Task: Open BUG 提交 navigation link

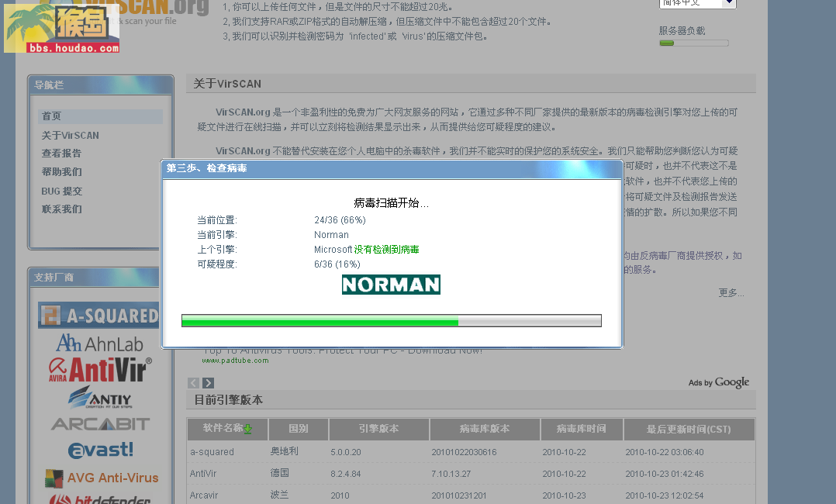Action: (x=62, y=191)
